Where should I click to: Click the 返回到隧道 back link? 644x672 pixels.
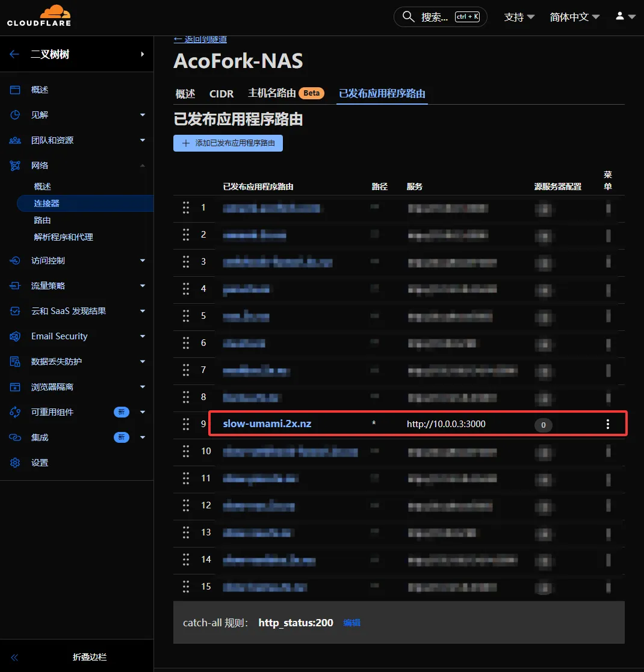(x=200, y=39)
